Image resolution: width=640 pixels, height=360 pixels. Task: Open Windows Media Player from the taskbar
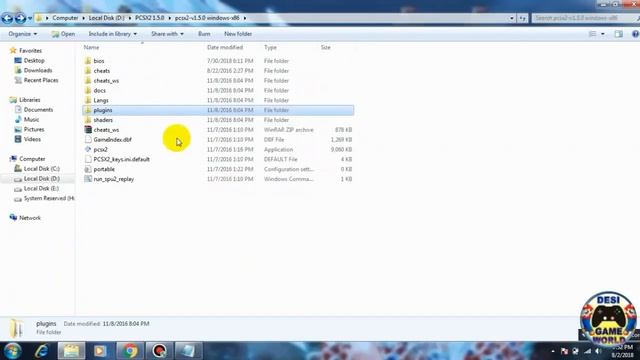pyautogui.click(x=100, y=351)
